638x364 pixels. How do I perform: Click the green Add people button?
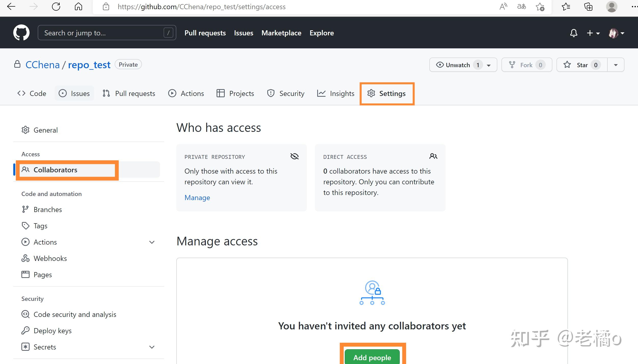pos(372,357)
